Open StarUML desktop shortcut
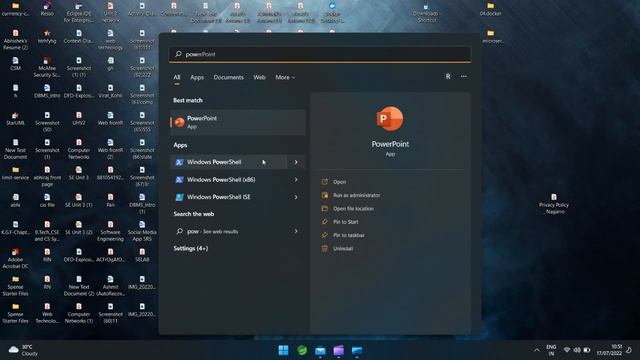Image resolution: width=640 pixels, height=360 pixels. (x=16, y=119)
